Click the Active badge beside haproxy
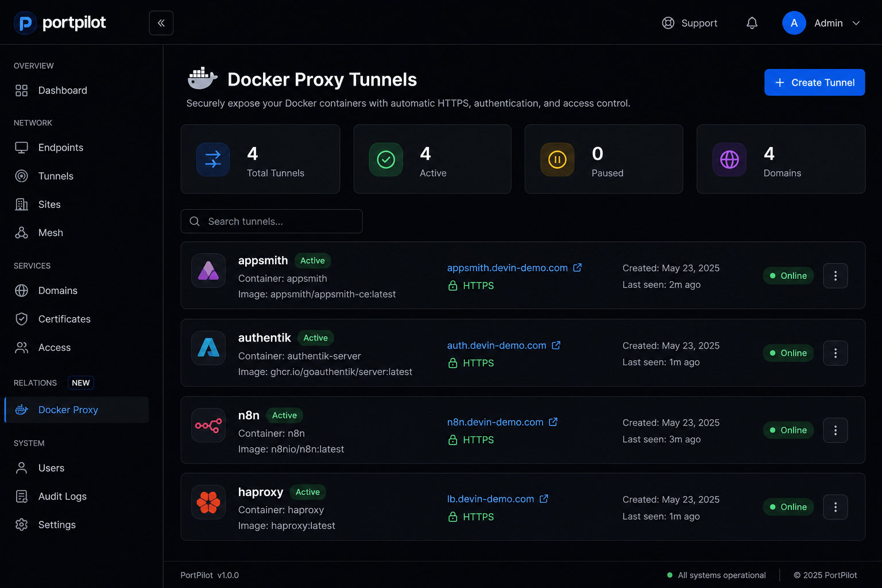 [308, 492]
